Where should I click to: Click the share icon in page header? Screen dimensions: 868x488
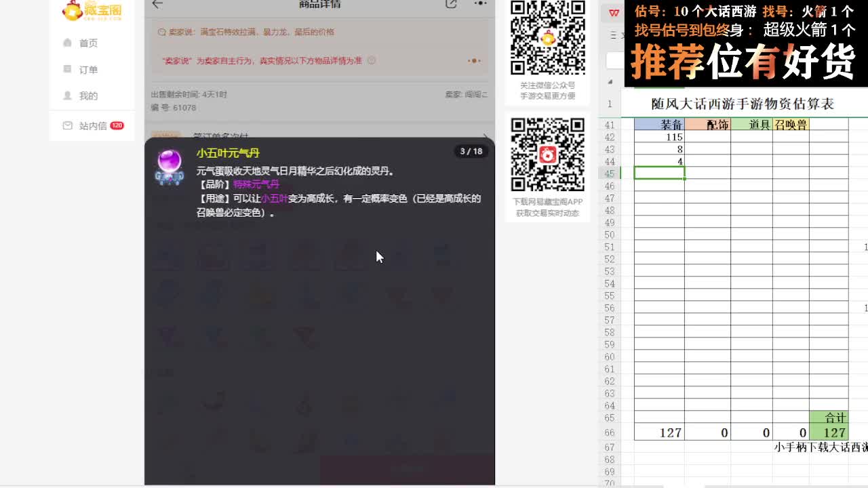coord(451,4)
